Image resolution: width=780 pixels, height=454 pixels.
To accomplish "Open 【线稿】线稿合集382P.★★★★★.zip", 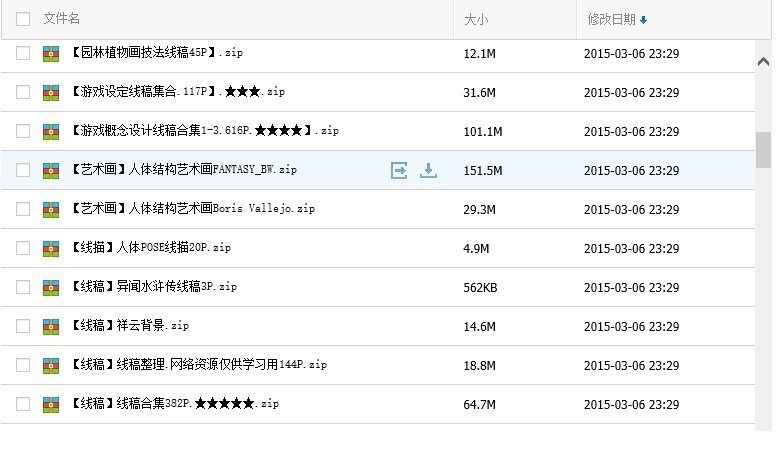I will [x=175, y=403].
